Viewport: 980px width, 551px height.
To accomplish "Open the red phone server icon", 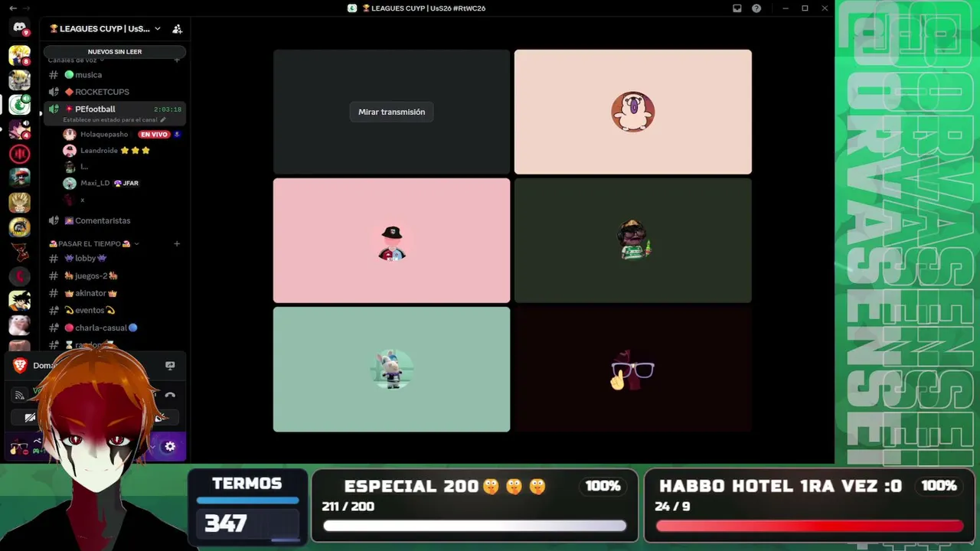I will 19,276.
